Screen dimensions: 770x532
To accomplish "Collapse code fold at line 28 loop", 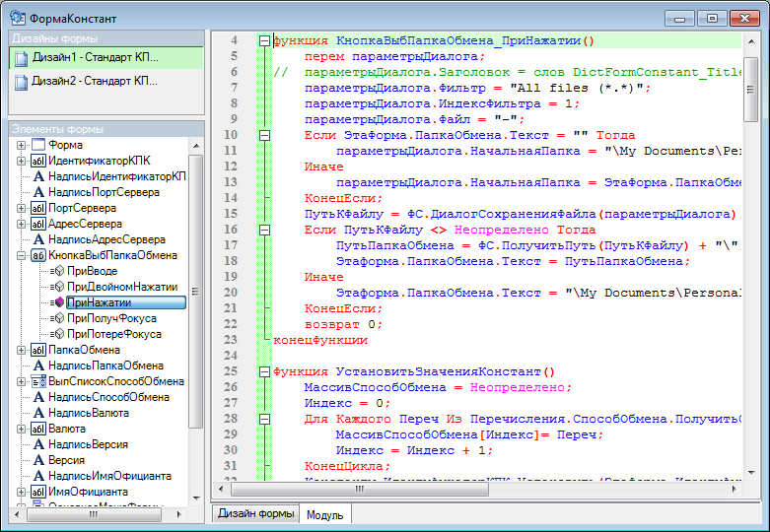I will tap(264, 419).
